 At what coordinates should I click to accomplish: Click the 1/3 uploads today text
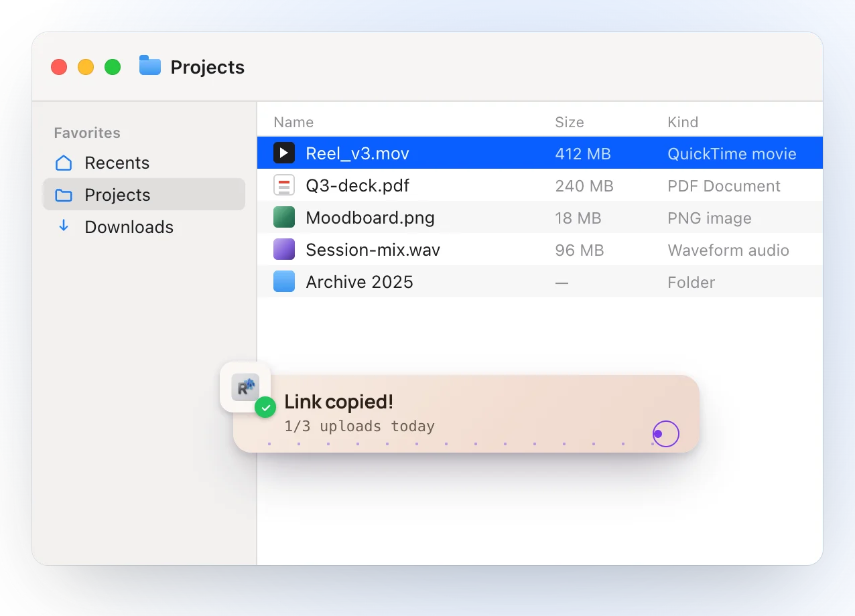(x=359, y=426)
